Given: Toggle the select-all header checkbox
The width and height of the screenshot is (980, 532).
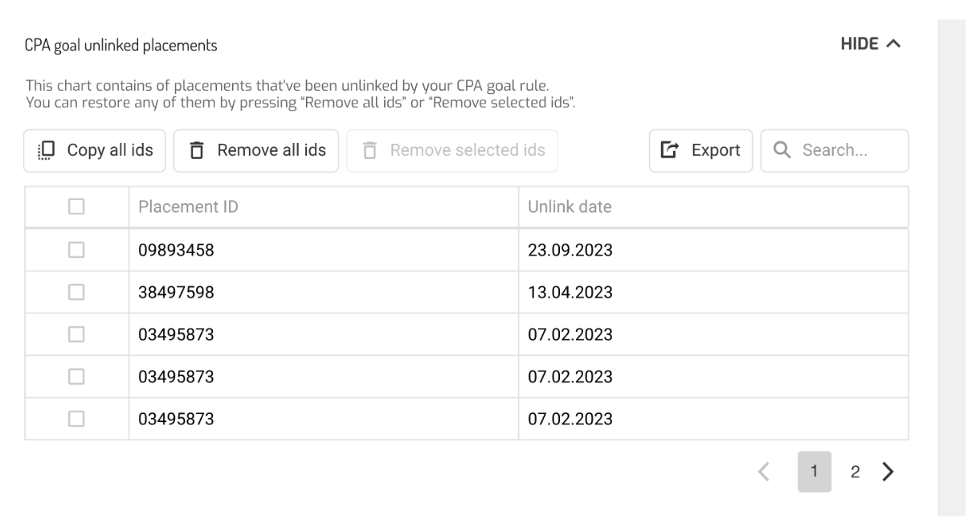Looking at the screenshot, I should tap(76, 207).
